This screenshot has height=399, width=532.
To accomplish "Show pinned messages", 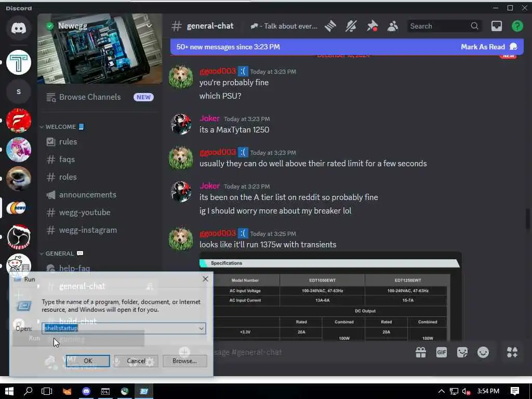I will point(372,26).
